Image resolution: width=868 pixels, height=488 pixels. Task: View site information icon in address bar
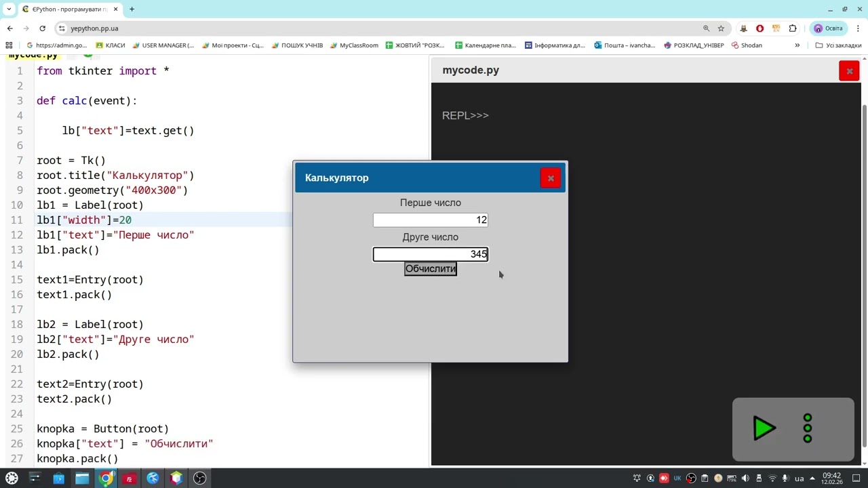tap(62, 28)
